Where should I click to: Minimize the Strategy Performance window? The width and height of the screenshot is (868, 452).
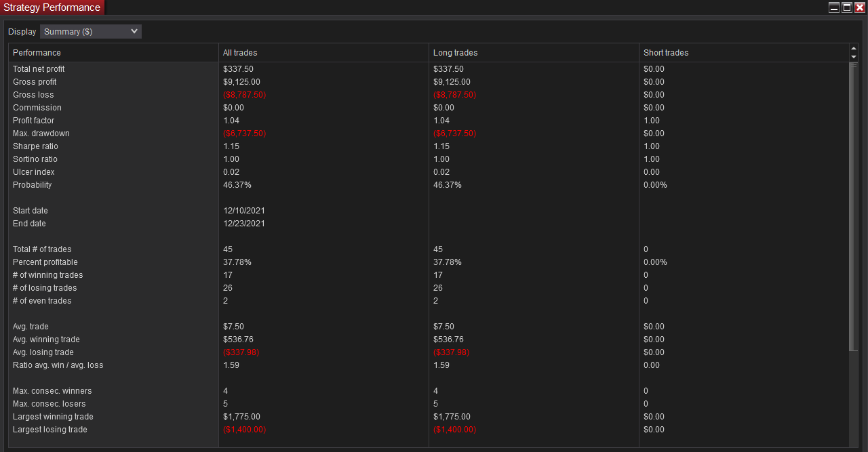point(834,7)
